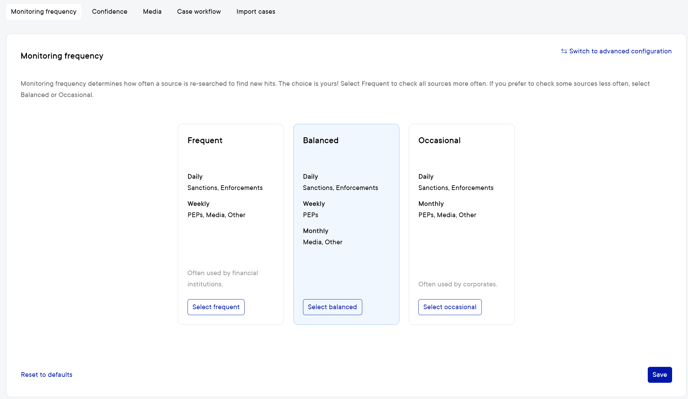Click the Balanced card's Monthly label
688x399 pixels.
pyautogui.click(x=315, y=231)
